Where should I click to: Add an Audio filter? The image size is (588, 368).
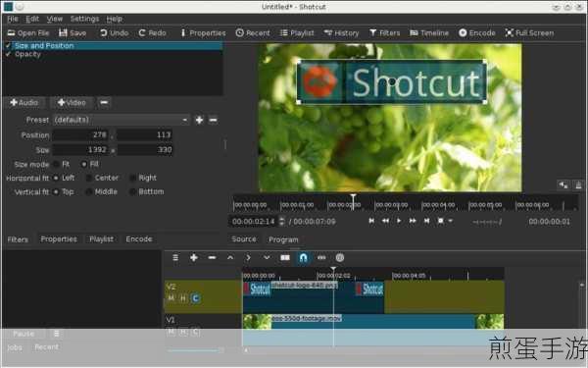click(24, 102)
